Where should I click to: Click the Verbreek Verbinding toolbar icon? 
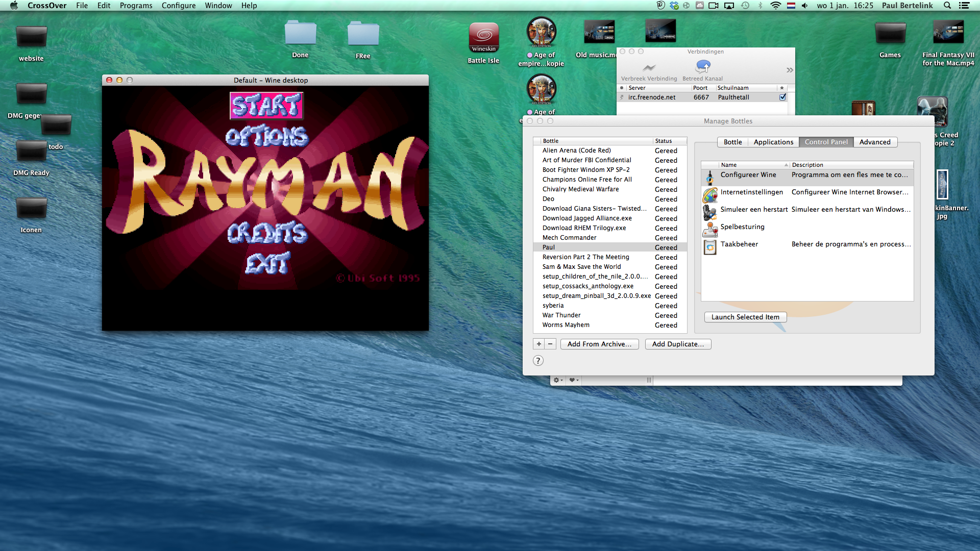tap(648, 68)
